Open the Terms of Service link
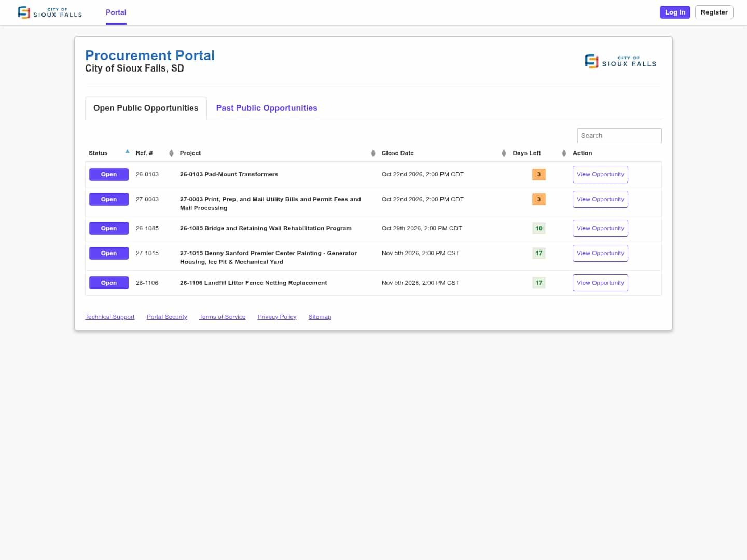Image resolution: width=747 pixels, height=560 pixels. tap(222, 317)
